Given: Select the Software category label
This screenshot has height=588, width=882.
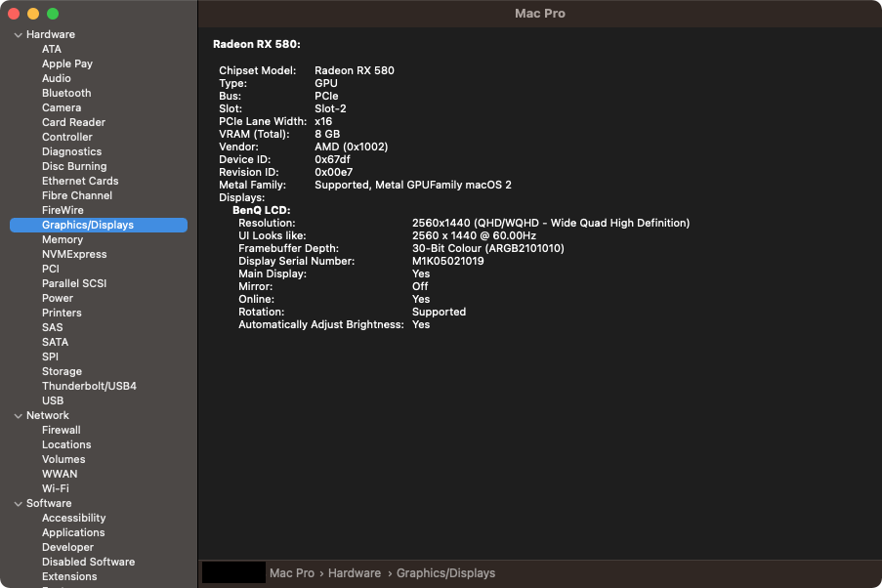Looking at the screenshot, I should pyautogui.click(x=49, y=503).
